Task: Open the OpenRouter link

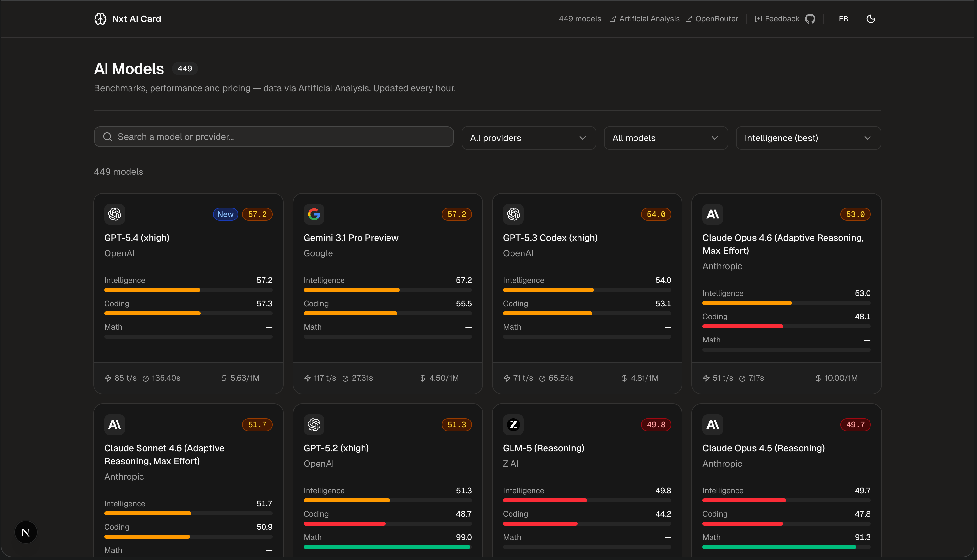Action: coord(712,18)
